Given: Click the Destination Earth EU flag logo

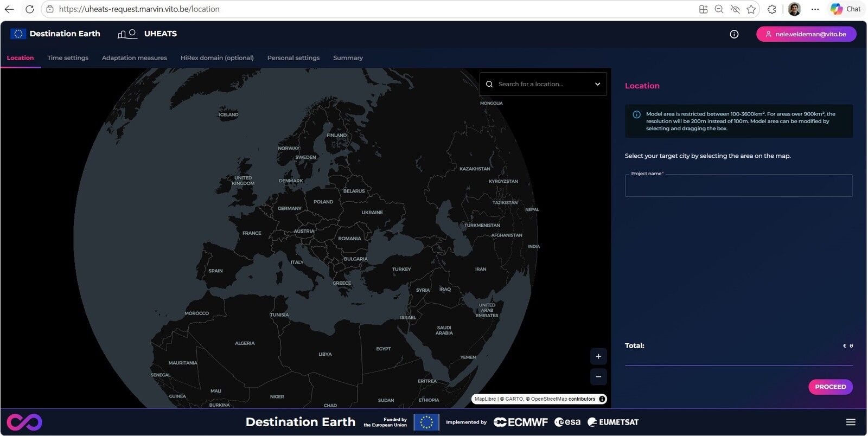Looking at the screenshot, I should (x=18, y=34).
